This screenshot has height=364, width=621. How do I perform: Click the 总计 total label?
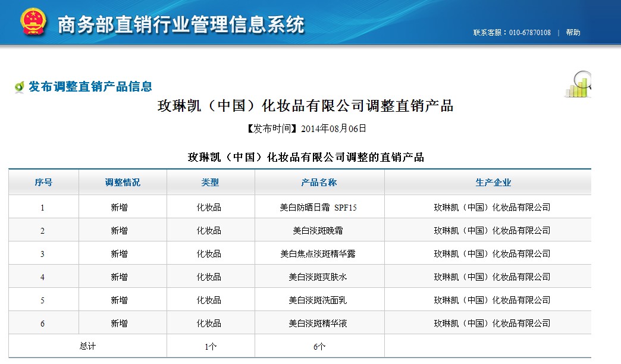coord(87,346)
